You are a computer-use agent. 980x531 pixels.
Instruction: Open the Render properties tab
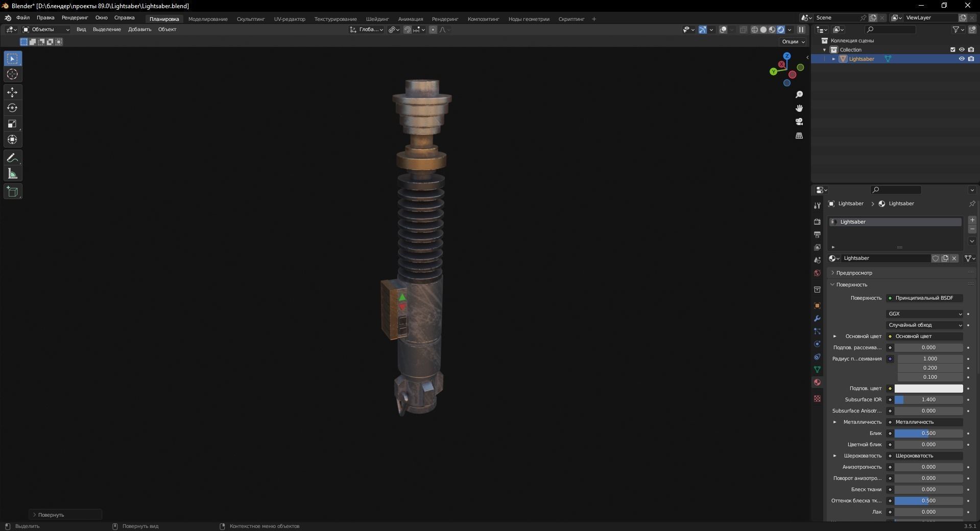[817, 222]
